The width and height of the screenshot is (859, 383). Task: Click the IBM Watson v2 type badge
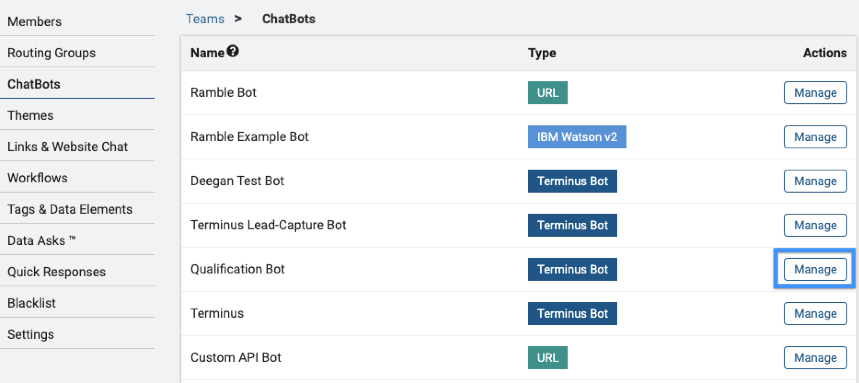coord(577,137)
